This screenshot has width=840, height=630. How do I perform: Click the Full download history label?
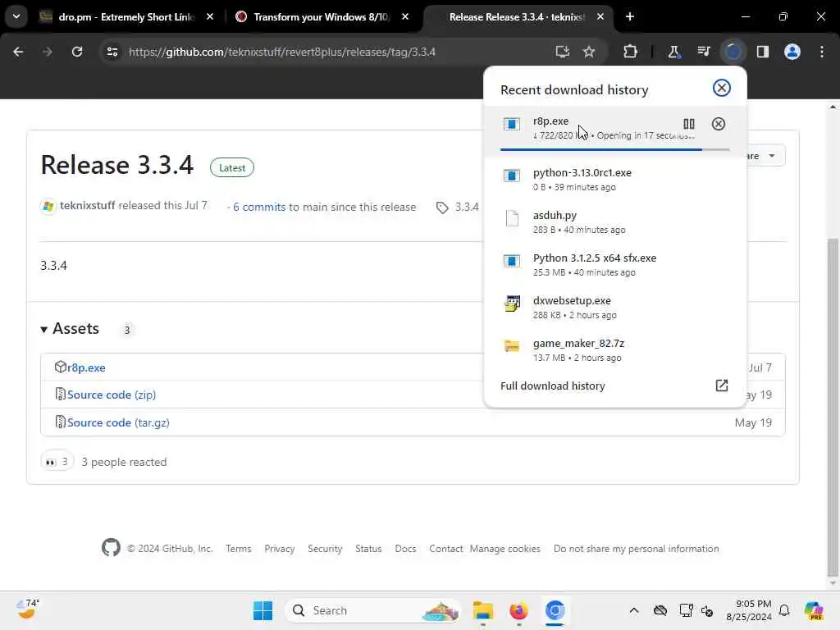[552, 386]
